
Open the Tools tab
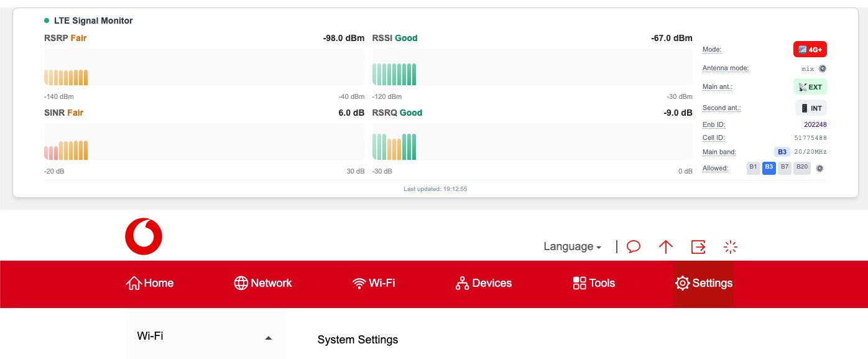click(594, 283)
